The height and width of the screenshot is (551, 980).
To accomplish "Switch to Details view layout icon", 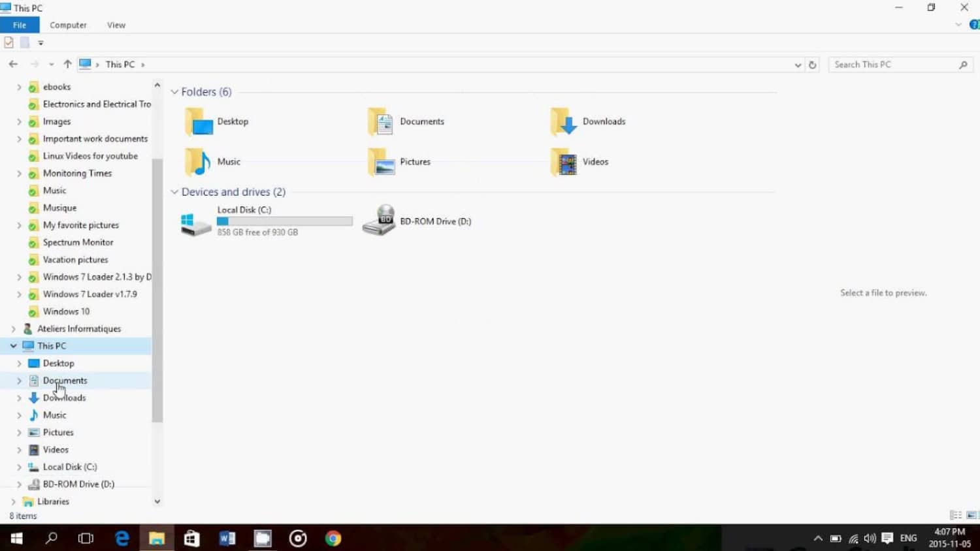I will (956, 515).
